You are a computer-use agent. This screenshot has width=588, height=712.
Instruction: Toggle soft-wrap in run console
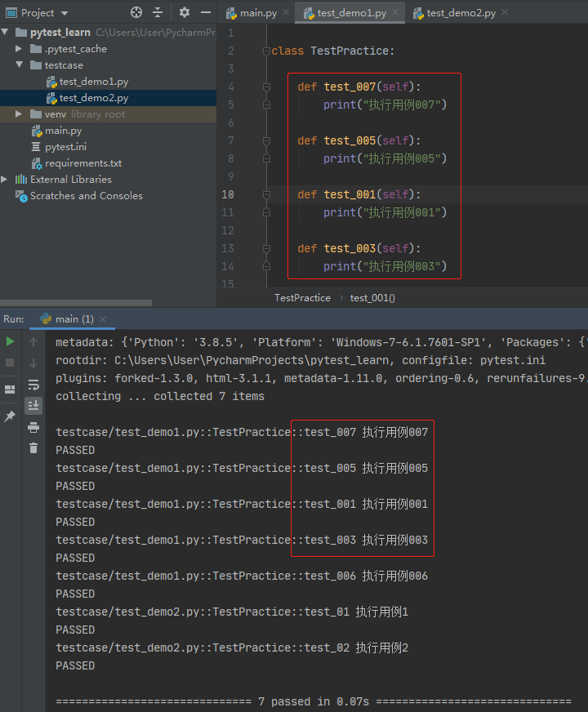(x=33, y=385)
